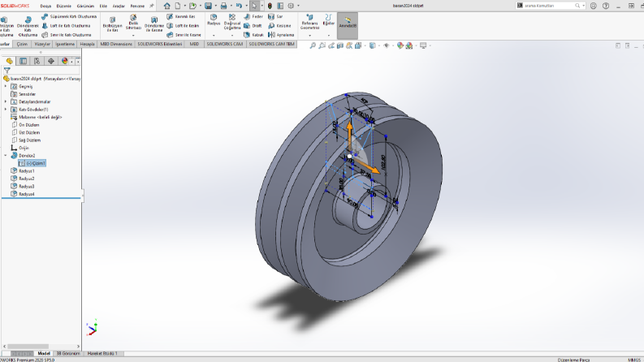This screenshot has width=644, height=362.
Task: Toggle the pin for the menu bar
Action: pyautogui.click(x=152, y=6)
